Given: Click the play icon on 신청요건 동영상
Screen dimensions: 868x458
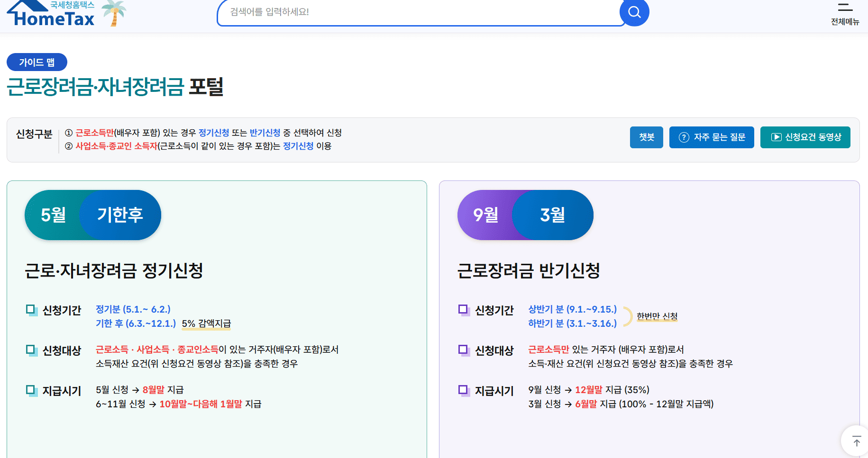Looking at the screenshot, I should tap(776, 137).
